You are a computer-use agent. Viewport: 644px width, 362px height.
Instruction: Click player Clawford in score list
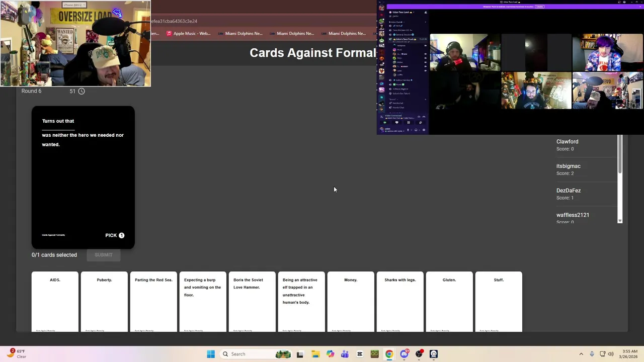(567, 142)
